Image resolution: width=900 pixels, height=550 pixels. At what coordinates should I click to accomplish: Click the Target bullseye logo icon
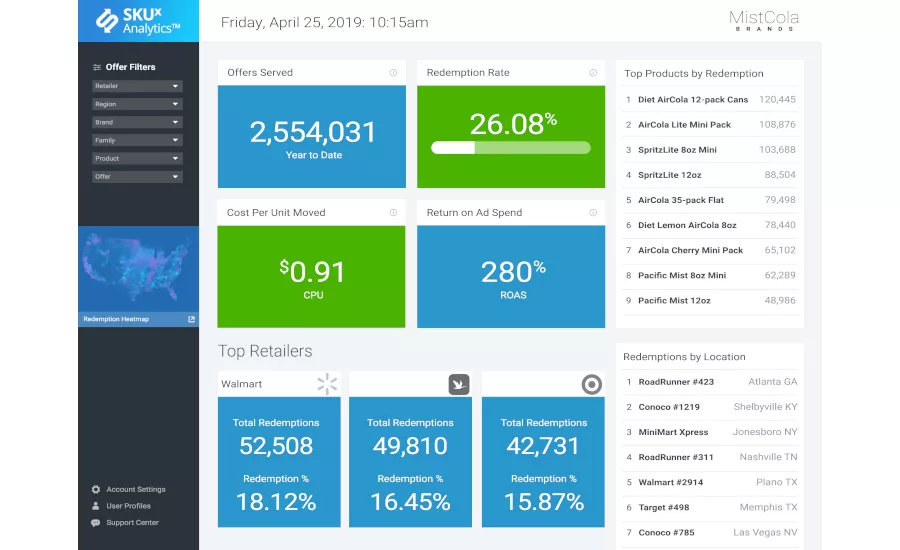click(592, 384)
